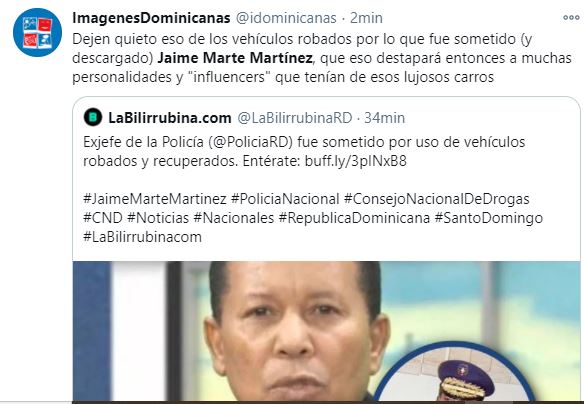The width and height of the screenshot is (584, 404).
Task: Open hashtag #RepublicaDominicana
Action: coord(354,218)
